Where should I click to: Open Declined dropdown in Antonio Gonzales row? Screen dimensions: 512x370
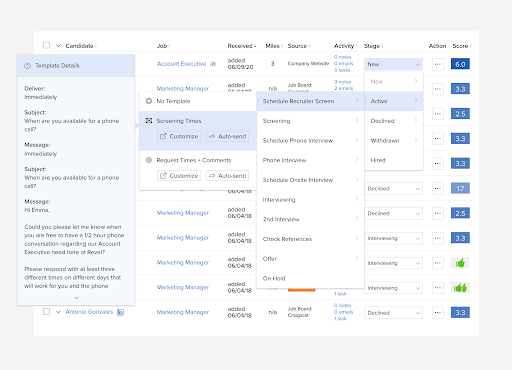tap(393, 313)
